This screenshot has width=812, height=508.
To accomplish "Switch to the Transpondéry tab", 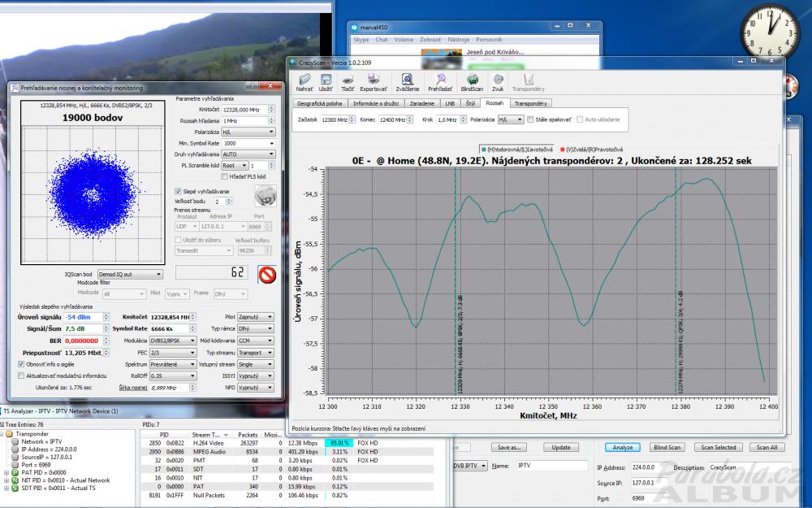I will tap(531, 104).
